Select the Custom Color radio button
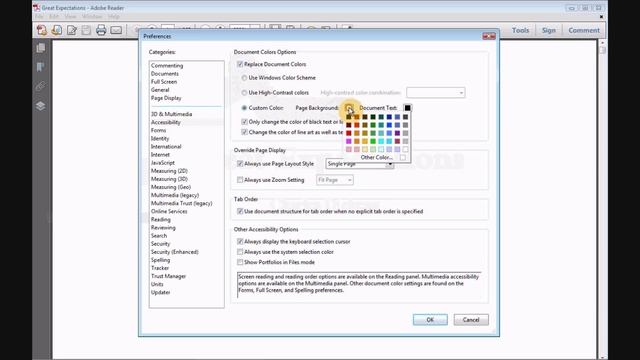Image resolution: width=640 pixels, height=360 pixels. (x=244, y=108)
